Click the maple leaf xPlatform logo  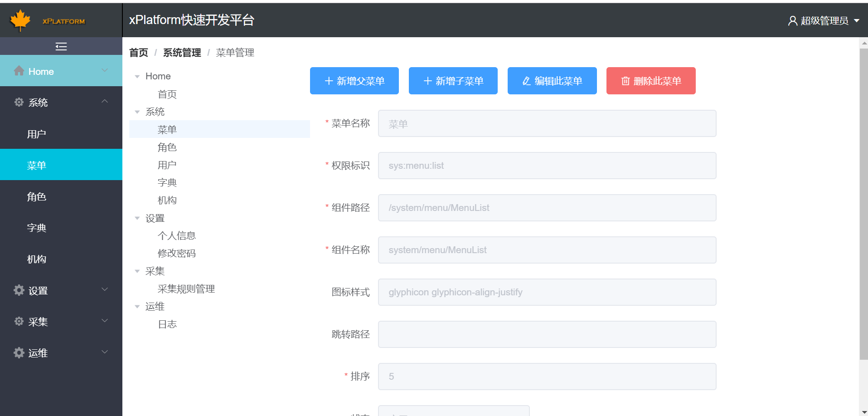pyautogui.click(x=20, y=20)
